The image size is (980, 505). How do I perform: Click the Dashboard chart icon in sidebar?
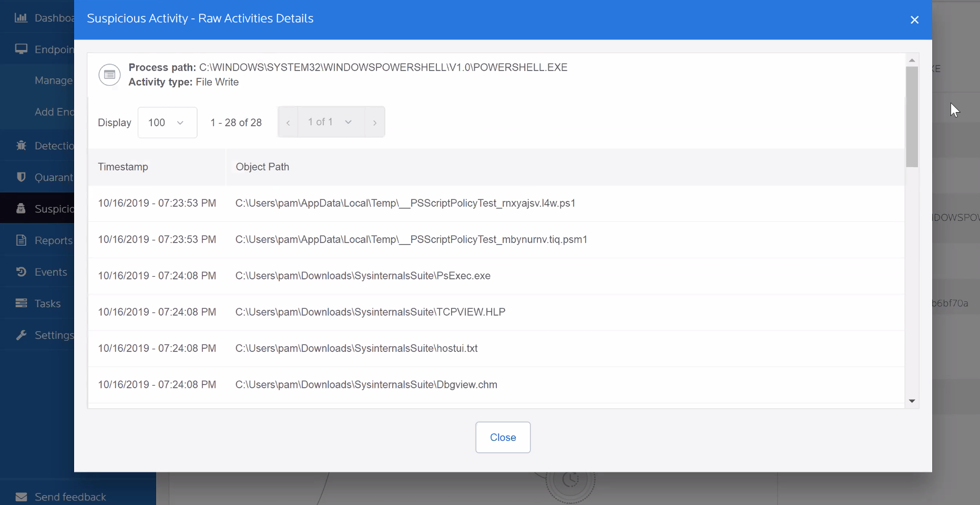click(x=21, y=17)
